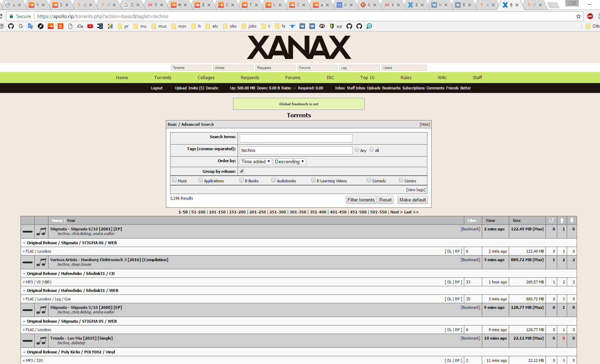Open the pr bookmarks folder
600x364 pixels.
(123, 26)
